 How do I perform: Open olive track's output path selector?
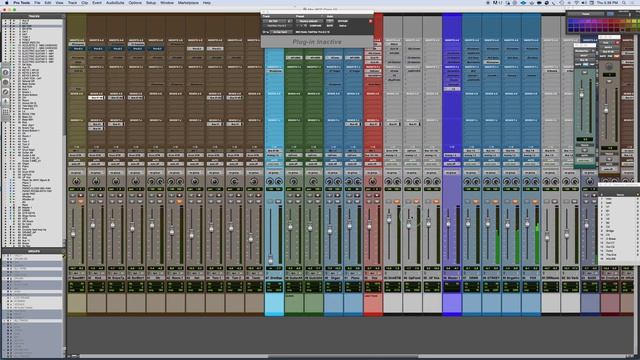point(76,155)
